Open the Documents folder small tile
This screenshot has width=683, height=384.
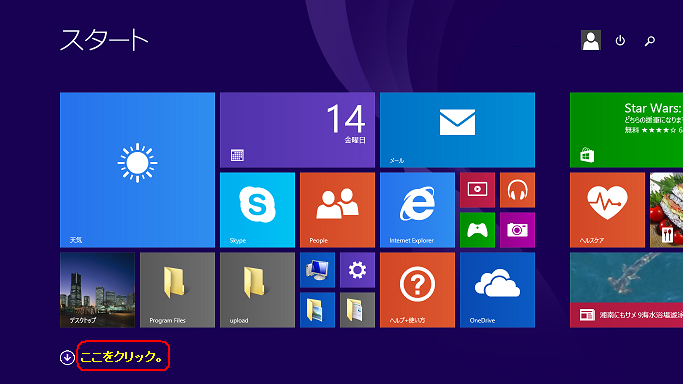(357, 310)
